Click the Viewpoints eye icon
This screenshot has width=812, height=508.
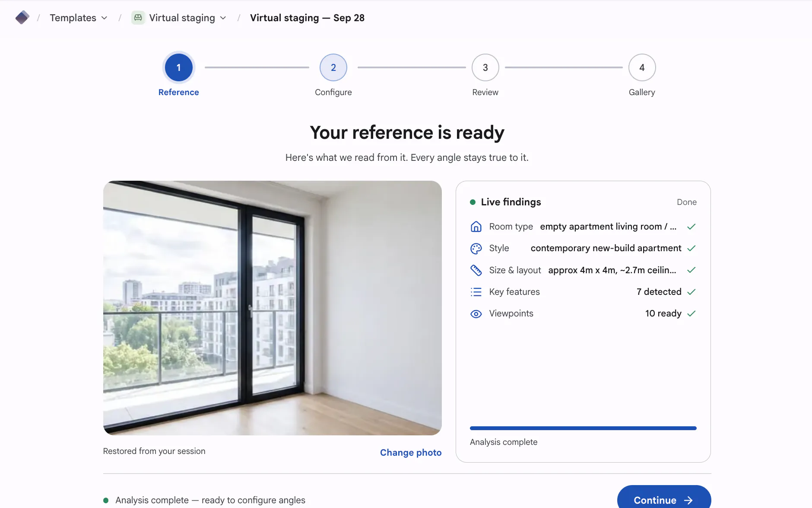pyautogui.click(x=476, y=314)
